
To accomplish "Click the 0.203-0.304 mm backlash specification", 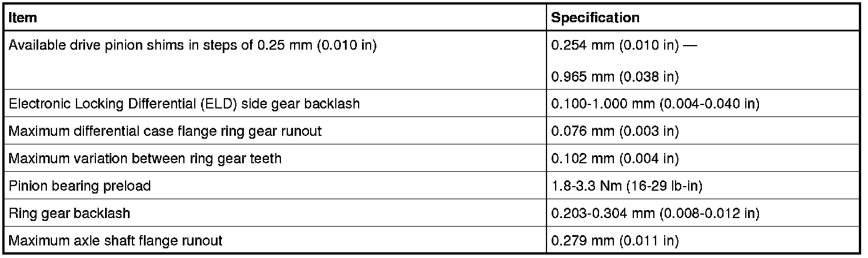I will point(654,213).
